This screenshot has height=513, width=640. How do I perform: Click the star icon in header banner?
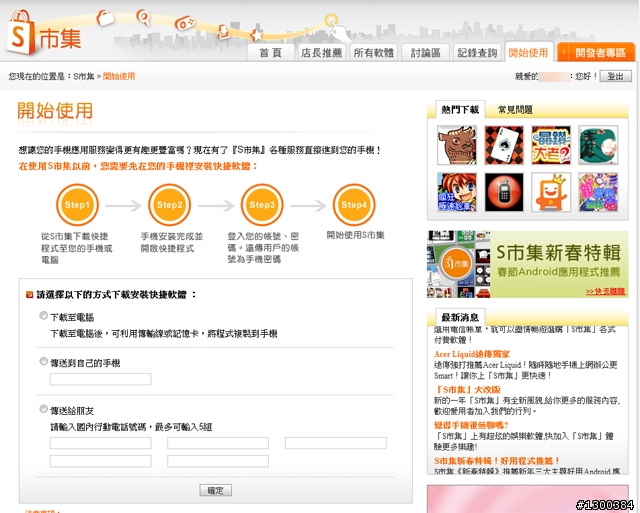(256, 35)
